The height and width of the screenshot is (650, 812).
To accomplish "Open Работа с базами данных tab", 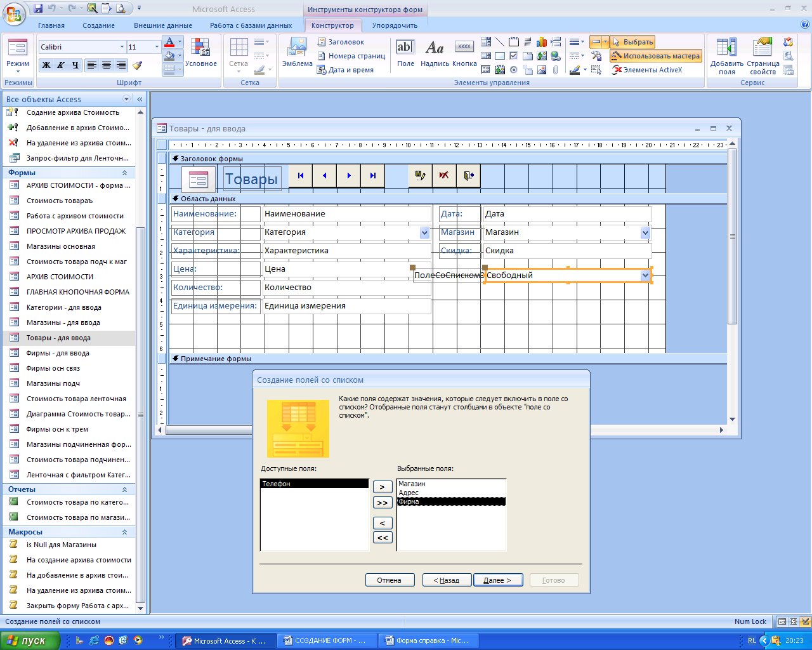I will pos(251,25).
